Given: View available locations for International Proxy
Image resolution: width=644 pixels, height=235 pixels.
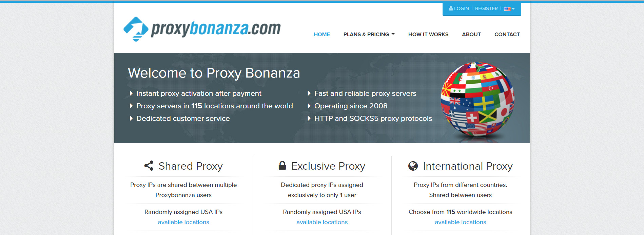Looking at the screenshot, I should (x=461, y=222).
